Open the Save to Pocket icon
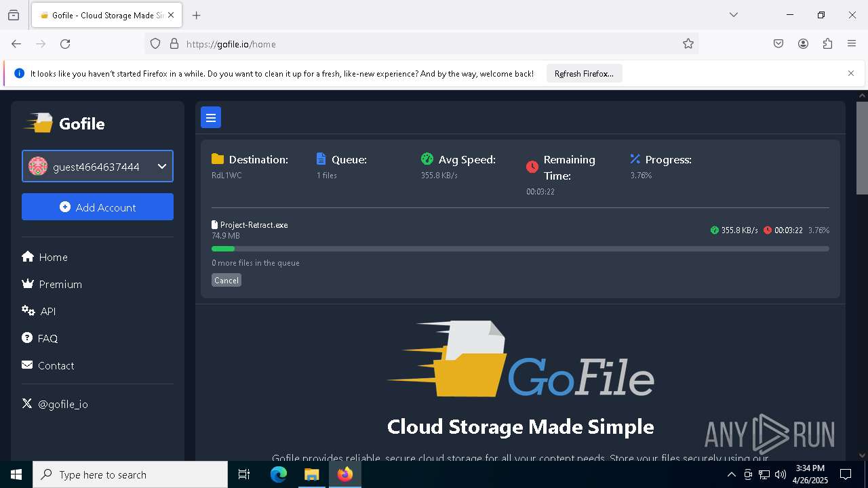This screenshot has height=488, width=868. point(778,44)
